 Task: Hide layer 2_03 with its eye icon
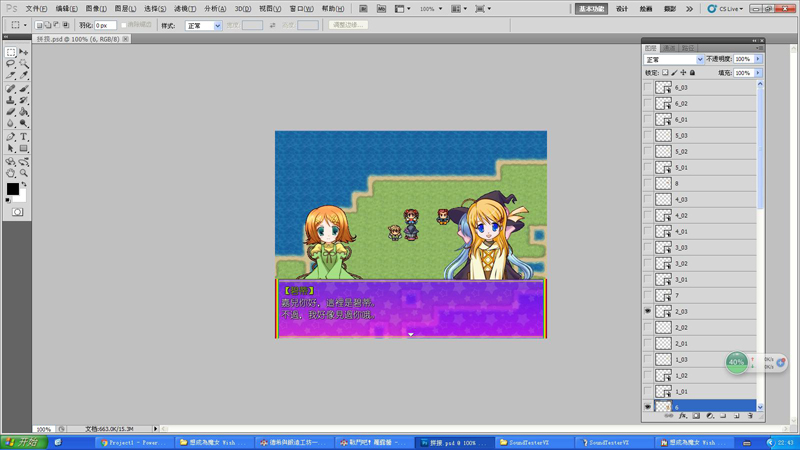point(648,311)
